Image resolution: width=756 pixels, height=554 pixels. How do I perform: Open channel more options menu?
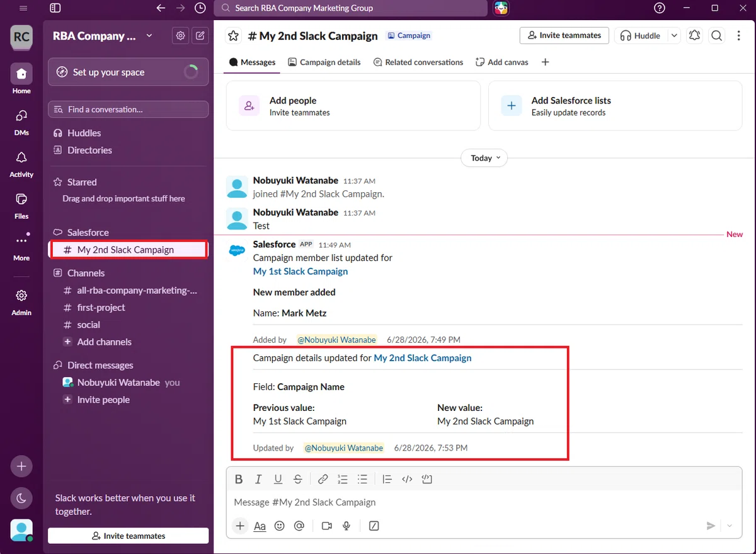click(x=738, y=36)
